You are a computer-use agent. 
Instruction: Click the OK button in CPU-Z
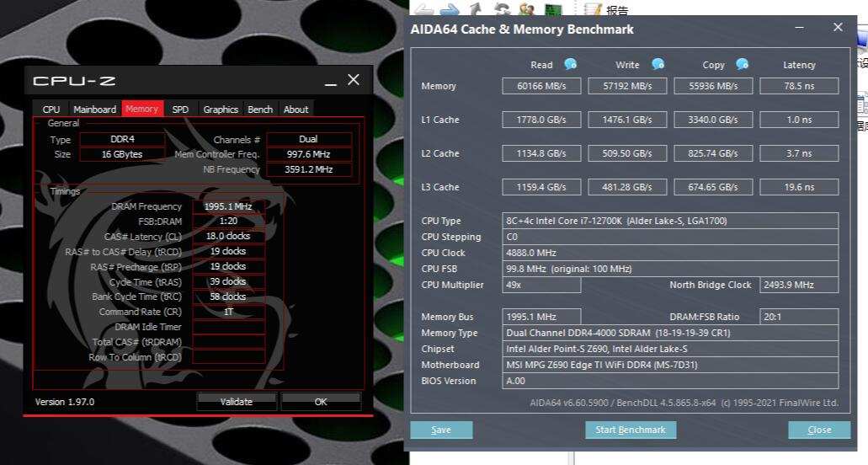point(321,402)
